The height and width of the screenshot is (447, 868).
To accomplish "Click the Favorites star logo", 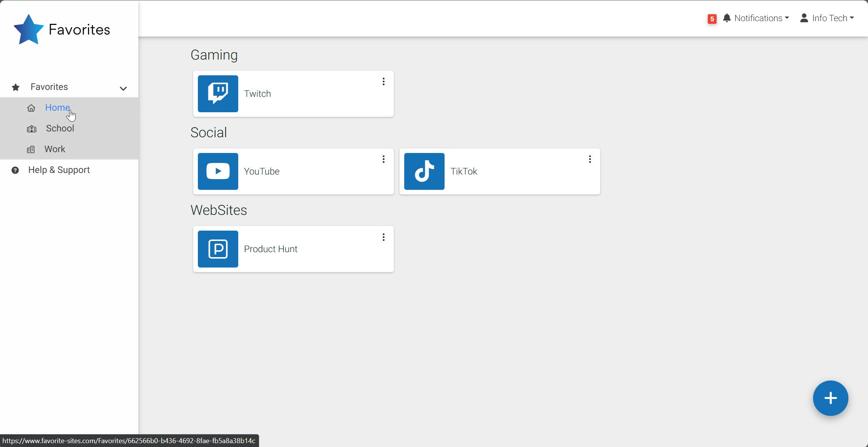I will pyautogui.click(x=28, y=30).
